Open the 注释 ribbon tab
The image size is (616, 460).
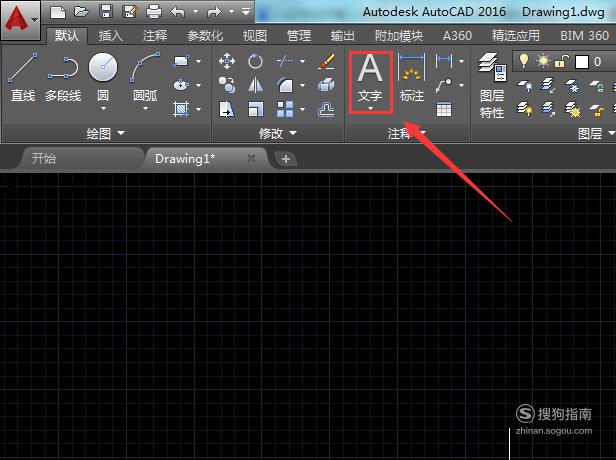click(x=155, y=36)
